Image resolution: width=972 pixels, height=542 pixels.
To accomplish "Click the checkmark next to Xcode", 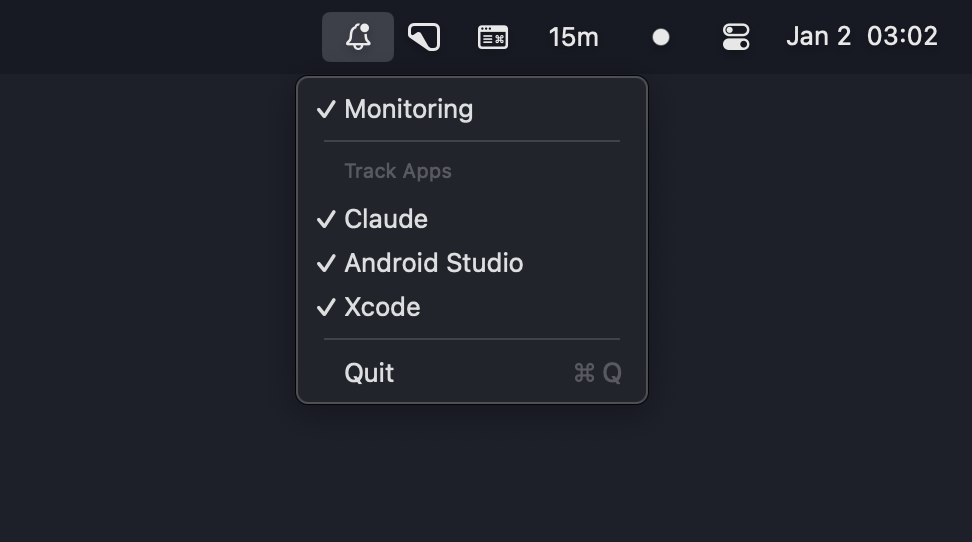I will pos(326,308).
